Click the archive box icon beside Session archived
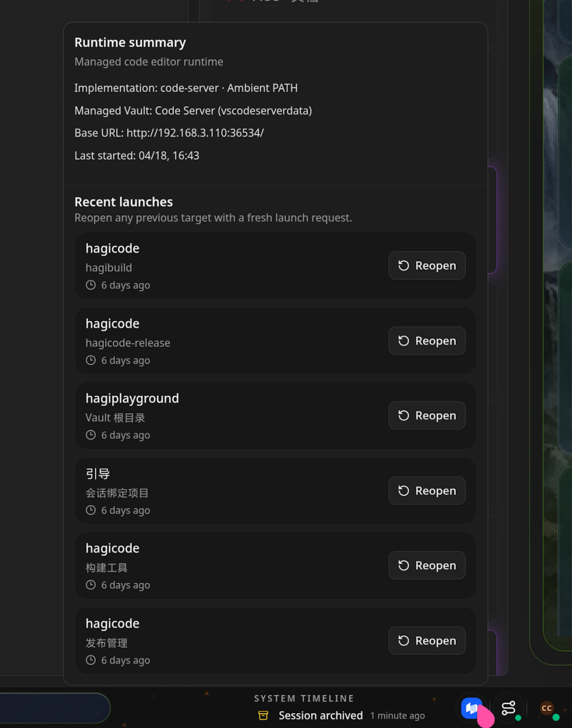 click(263, 715)
